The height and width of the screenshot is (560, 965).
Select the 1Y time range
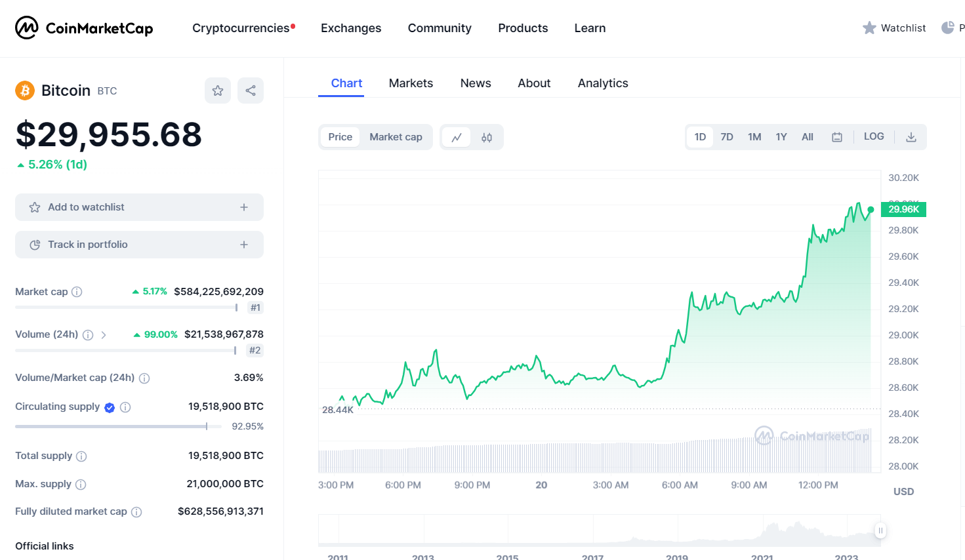(781, 137)
